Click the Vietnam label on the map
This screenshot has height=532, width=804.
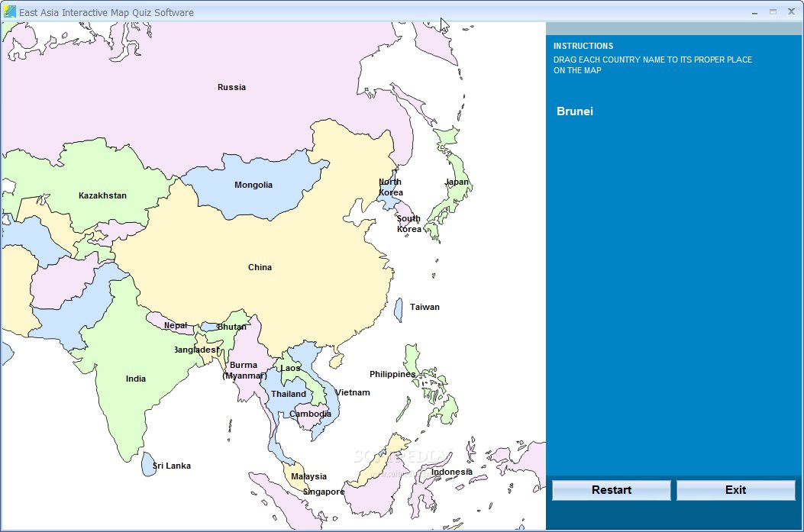click(353, 392)
